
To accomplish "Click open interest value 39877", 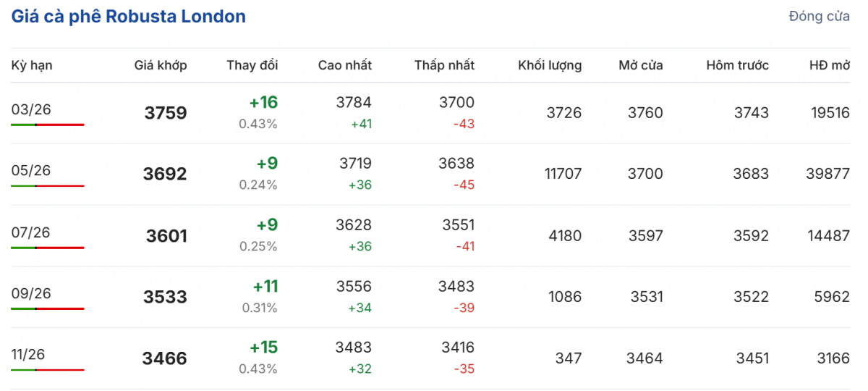I will (827, 174).
